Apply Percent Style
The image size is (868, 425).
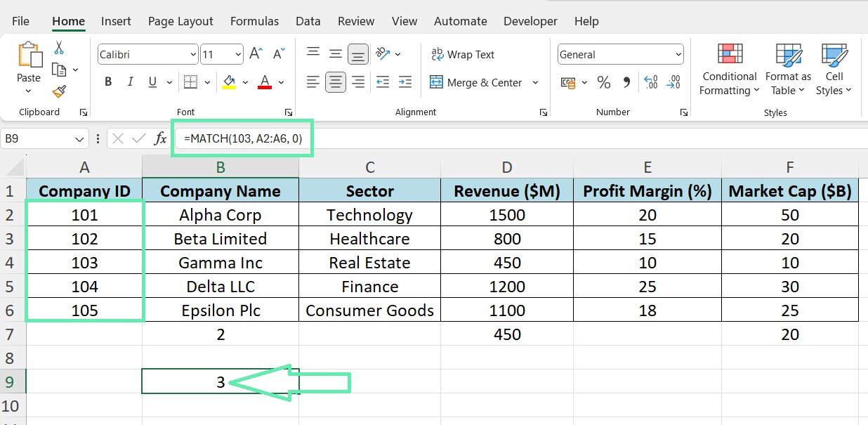(603, 83)
